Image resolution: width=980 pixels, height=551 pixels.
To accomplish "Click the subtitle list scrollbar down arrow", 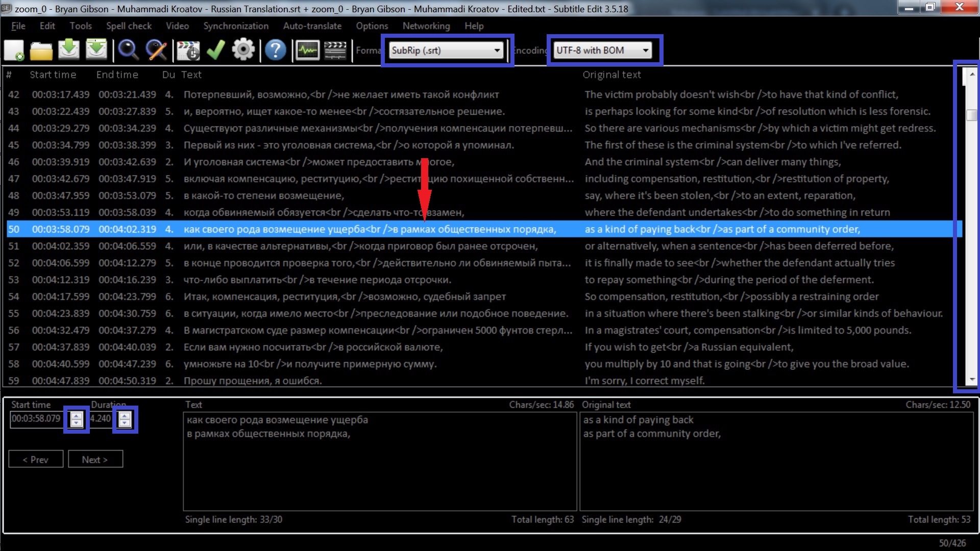I will pos(972,379).
